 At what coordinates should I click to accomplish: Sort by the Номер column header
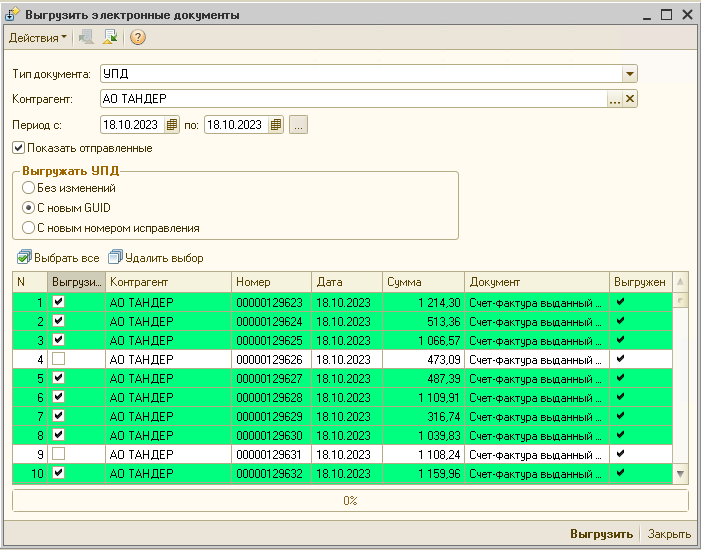pos(271,282)
